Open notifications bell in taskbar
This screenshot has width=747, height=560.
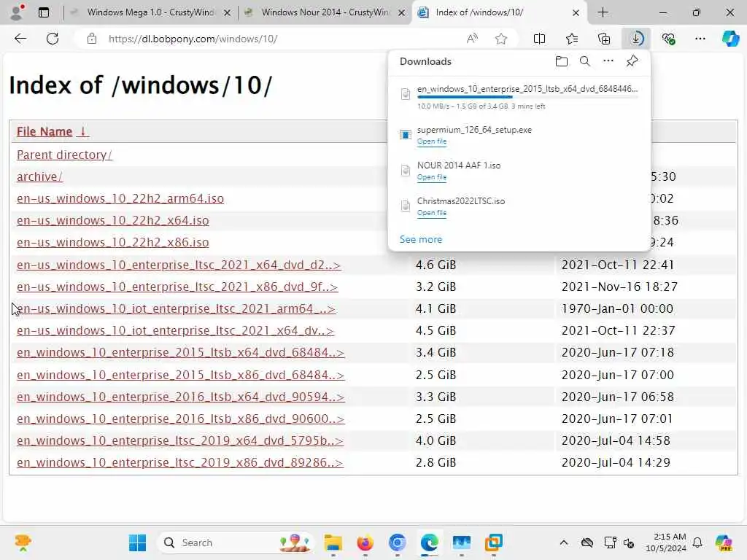(x=697, y=542)
